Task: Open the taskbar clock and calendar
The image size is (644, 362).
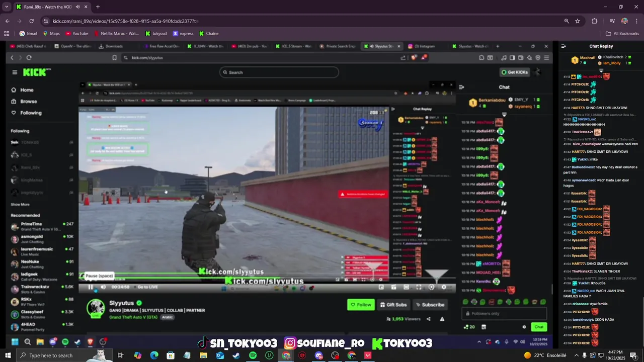Action: point(615,355)
